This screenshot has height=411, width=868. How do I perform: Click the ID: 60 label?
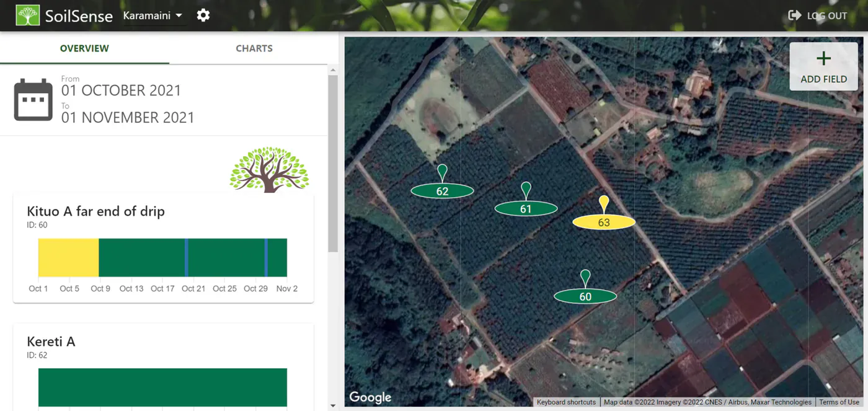(x=37, y=225)
